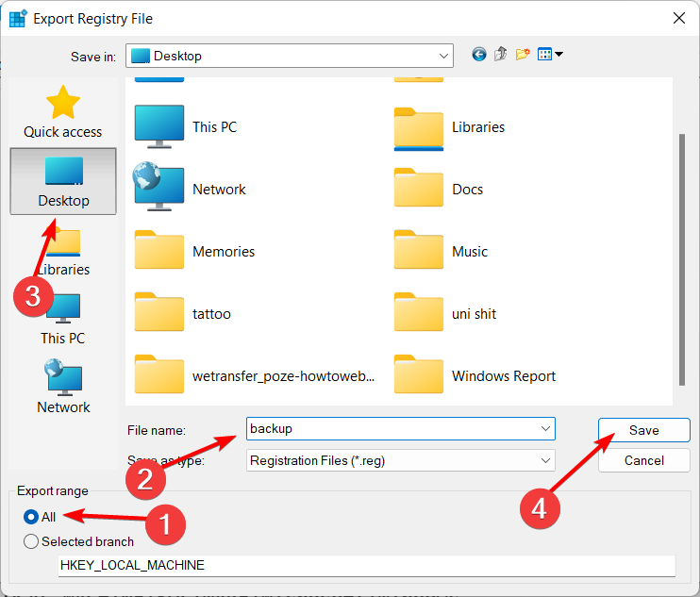700x597 pixels.
Task: Click the Save button
Action: coord(643,430)
